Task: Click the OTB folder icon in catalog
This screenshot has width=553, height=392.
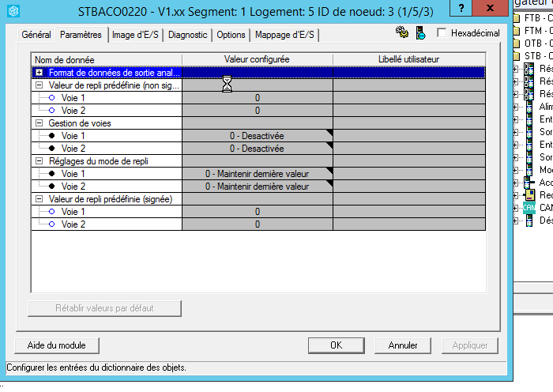Action: pyautogui.click(x=517, y=43)
